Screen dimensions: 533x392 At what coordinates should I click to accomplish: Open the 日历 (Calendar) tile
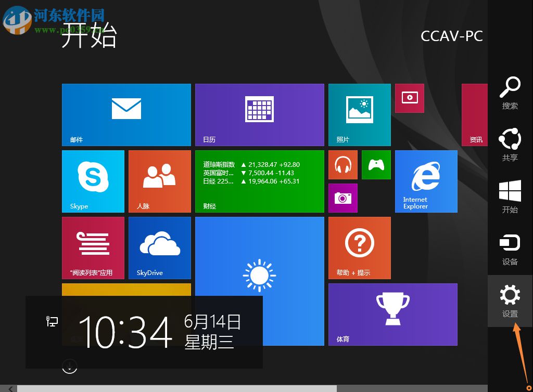tap(259, 114)
